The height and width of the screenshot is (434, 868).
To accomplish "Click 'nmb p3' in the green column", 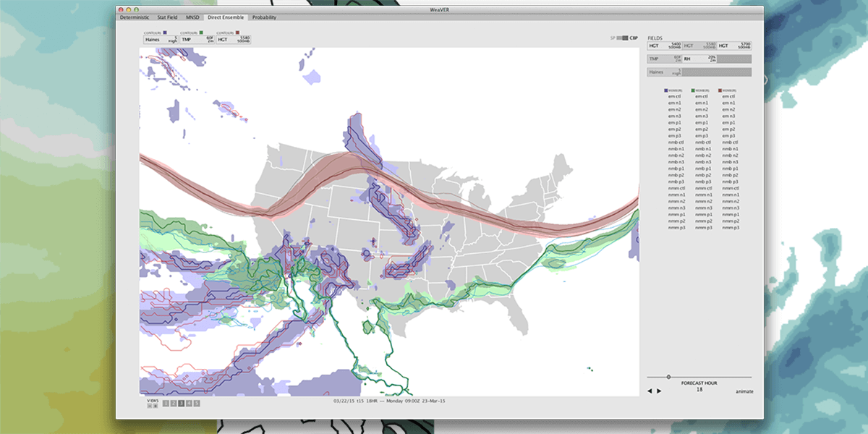I will pos(702,182).
